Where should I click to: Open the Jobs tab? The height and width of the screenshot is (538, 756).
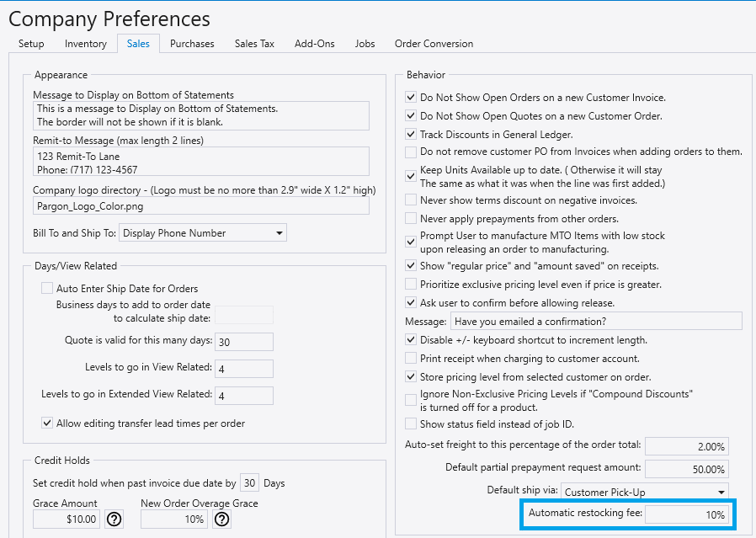[365, 44]
